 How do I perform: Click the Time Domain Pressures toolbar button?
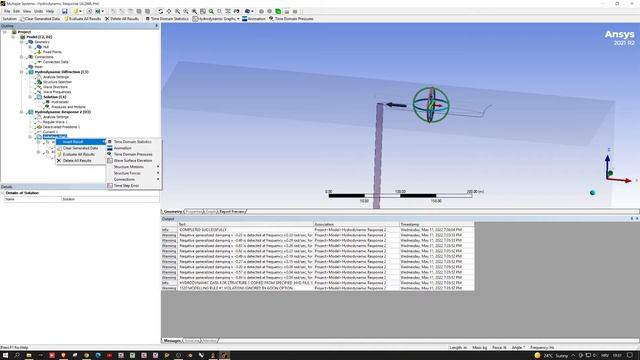point(291,19)
